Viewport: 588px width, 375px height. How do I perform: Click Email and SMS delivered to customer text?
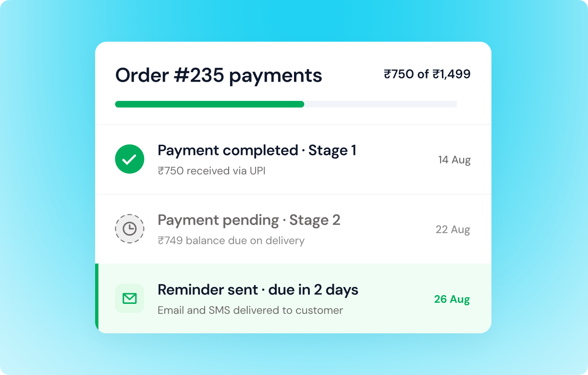tap(250, 310)
